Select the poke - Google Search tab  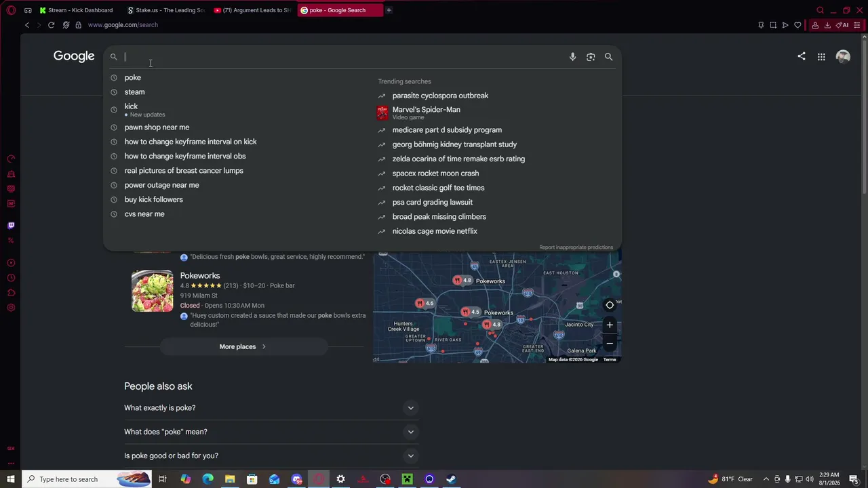coord(340,10)
